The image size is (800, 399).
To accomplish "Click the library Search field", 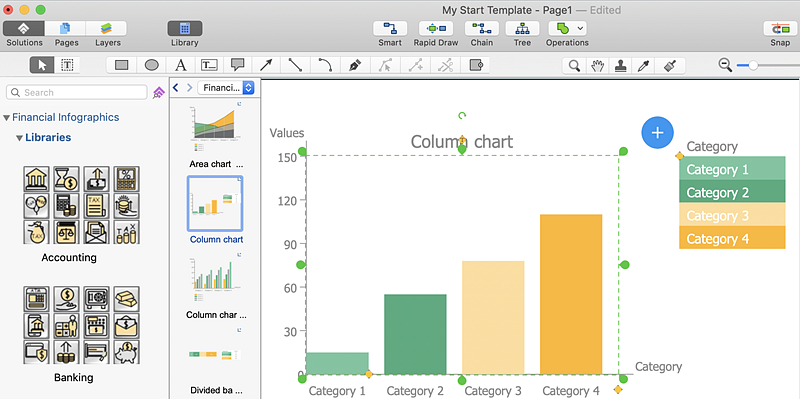I will [77, 92].
